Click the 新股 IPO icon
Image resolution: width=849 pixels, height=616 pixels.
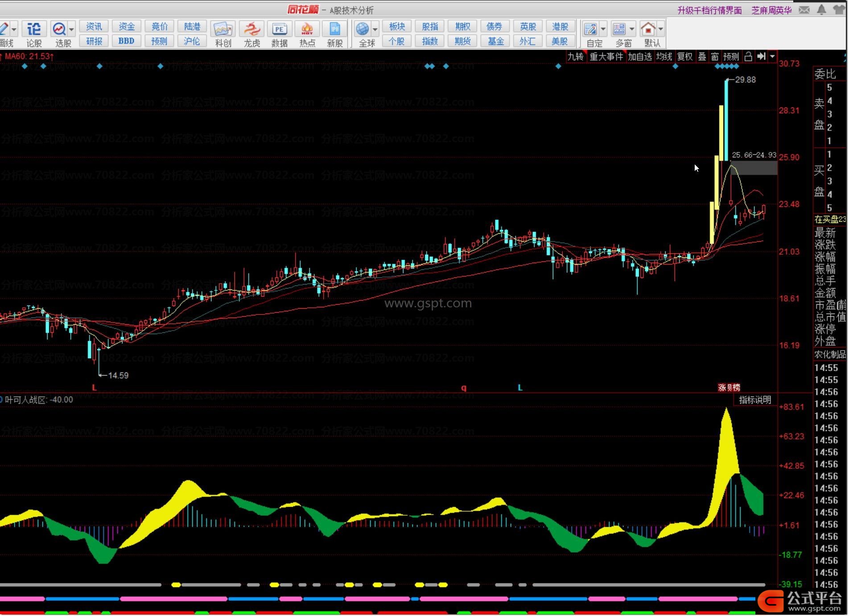(334, 29)
